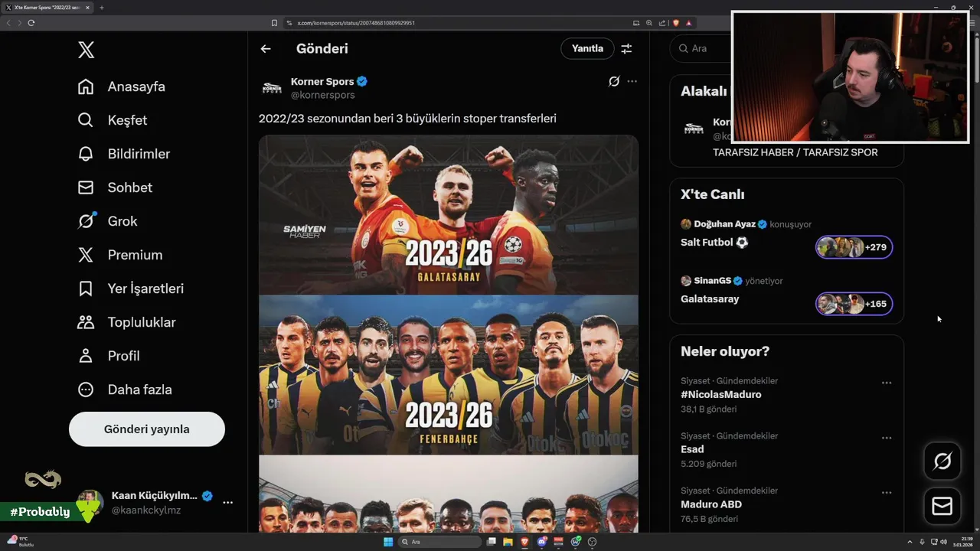Reload the browser page
The image size is (980, 551).
tap(31, 23)
